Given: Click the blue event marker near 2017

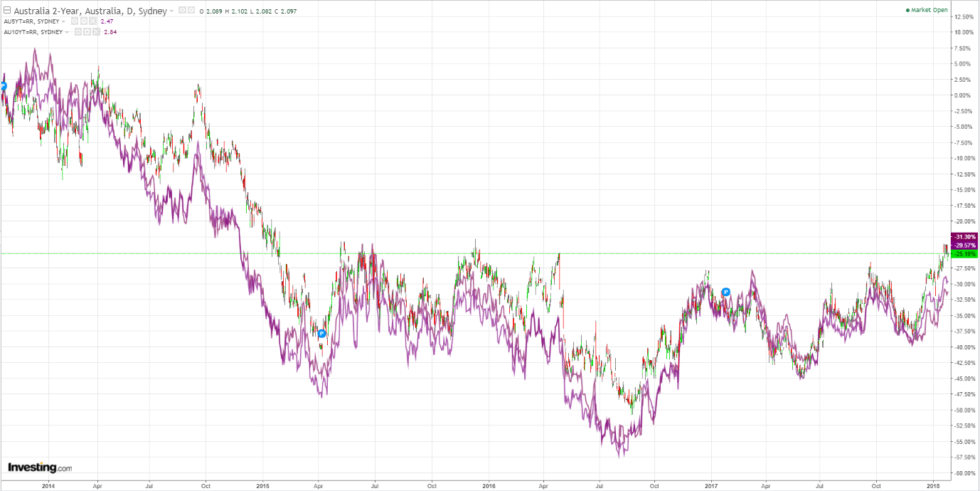Looking at the screenshot, I should click(726, 292).
